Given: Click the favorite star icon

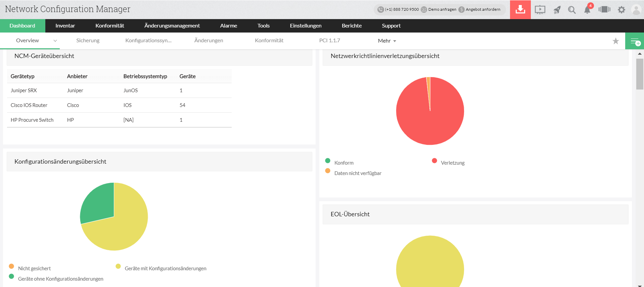Looking at the screenshot, I should 615,41.
